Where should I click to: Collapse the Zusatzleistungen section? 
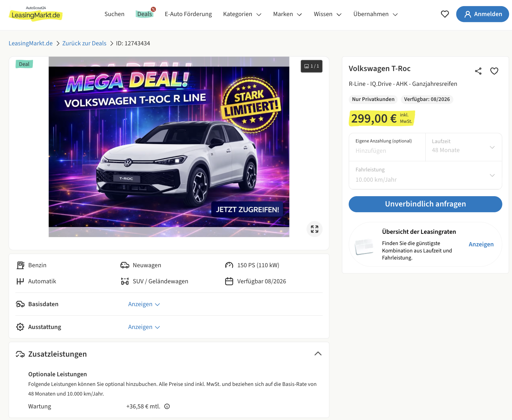[x=318, y=354]
